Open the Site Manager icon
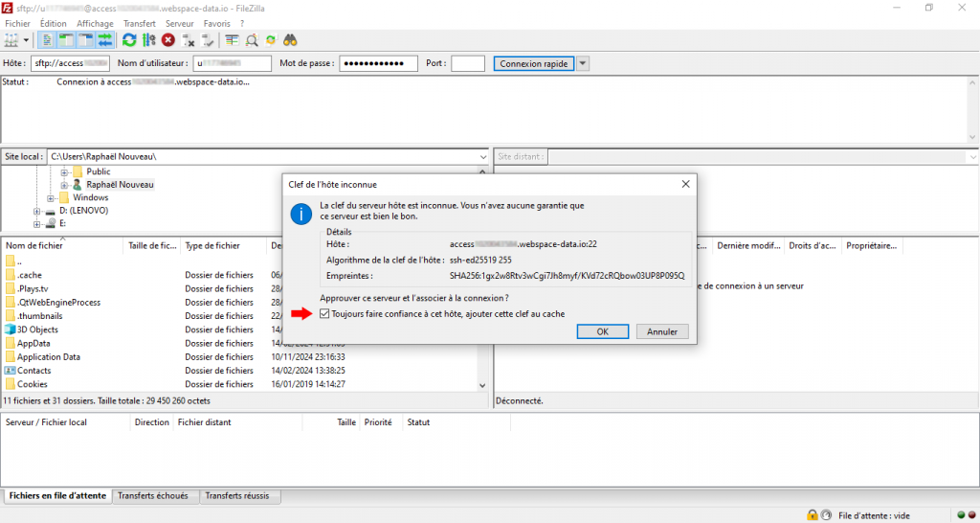The height and width of the screenshot is (523, 980). point(11,40)
